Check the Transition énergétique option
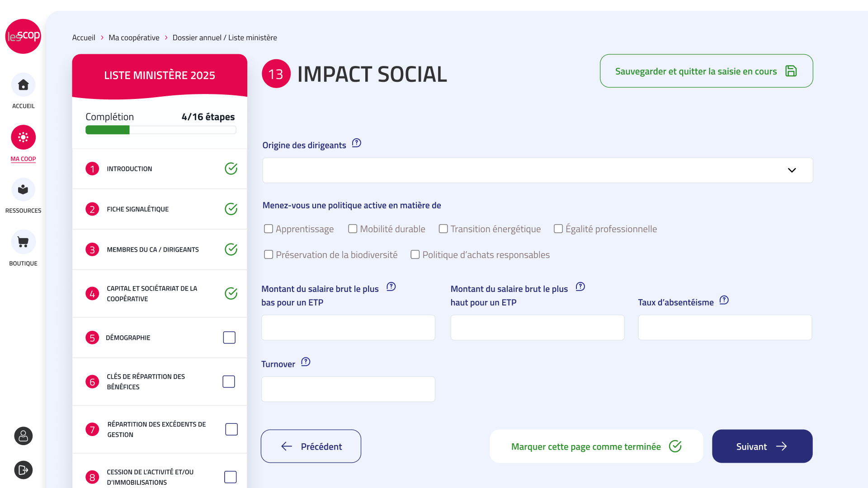868x488 pixels. [x=443, y=229]
